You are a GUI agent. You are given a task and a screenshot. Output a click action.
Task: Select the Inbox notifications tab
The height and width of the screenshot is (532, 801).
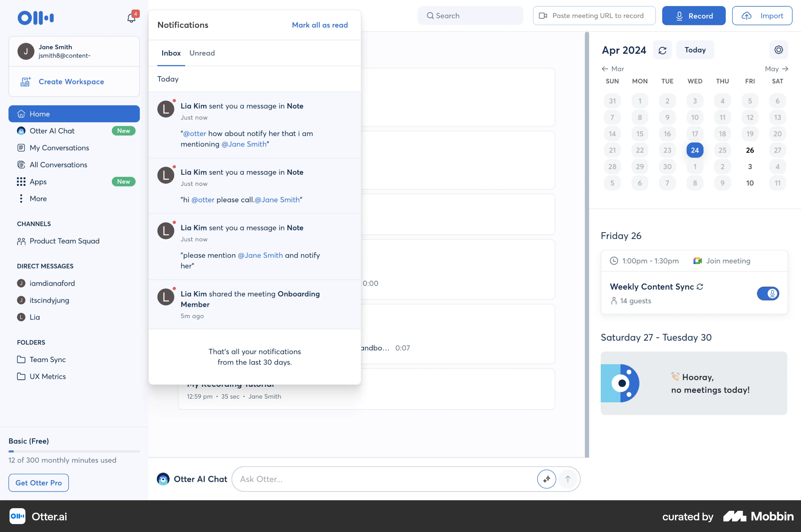point(171,53)
